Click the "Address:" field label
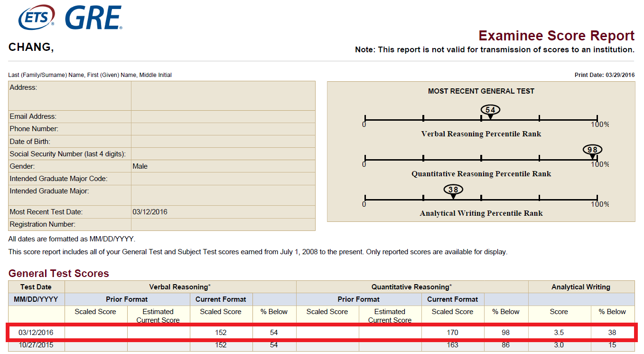Image resolution: width=644 pixels, height=354 pixels. pyautogui.click(x=23, y=87)
